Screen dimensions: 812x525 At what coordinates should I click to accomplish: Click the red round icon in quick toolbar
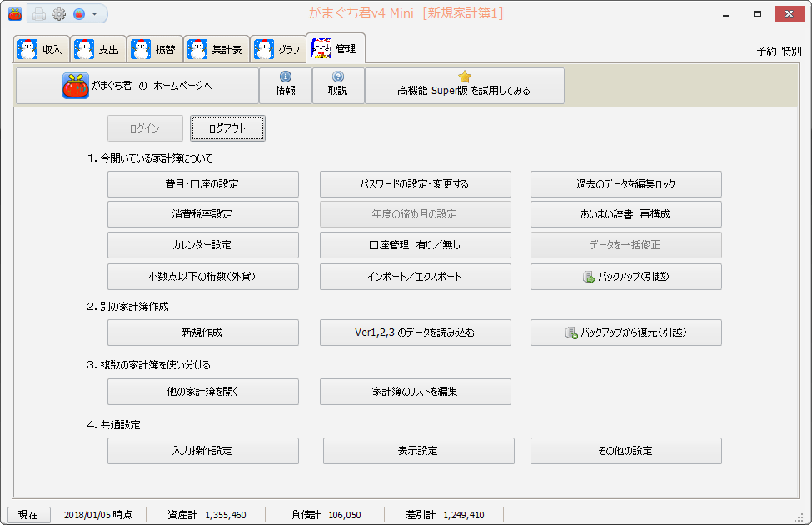click(x=80, y=14)
